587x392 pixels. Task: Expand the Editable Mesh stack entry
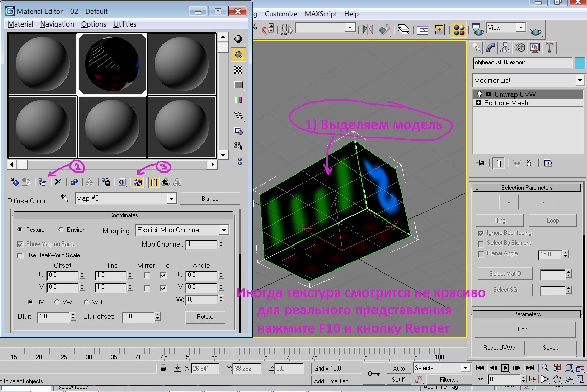pyautogui.click(x=479, y=103)
